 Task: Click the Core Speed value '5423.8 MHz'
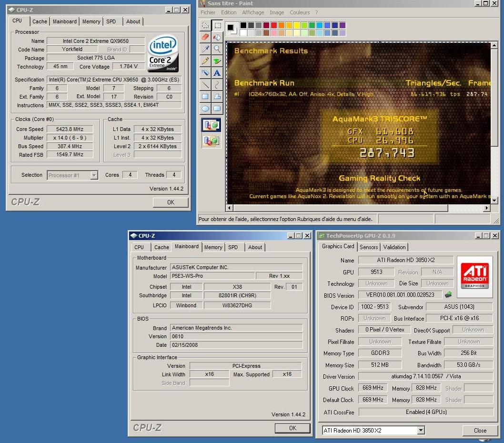[x=70, y=129]
